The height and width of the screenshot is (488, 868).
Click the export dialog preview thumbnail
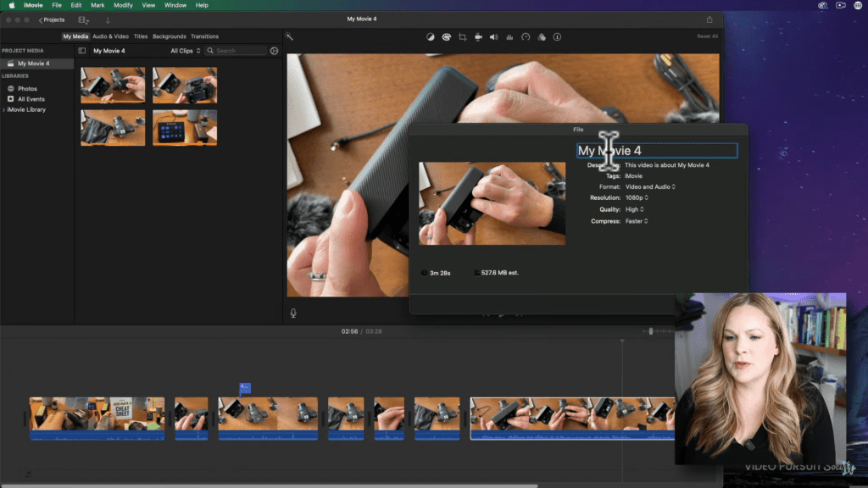(492, 203)
